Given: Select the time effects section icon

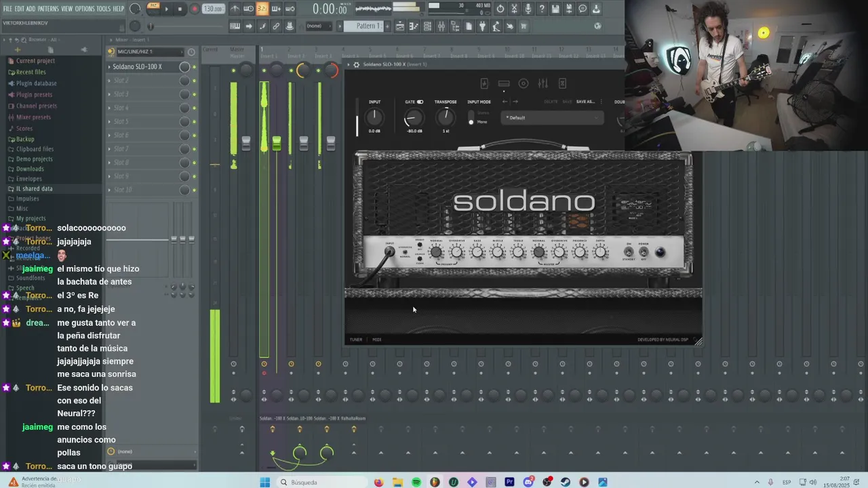Looking at the screenshot, I should tap(563, 83).
